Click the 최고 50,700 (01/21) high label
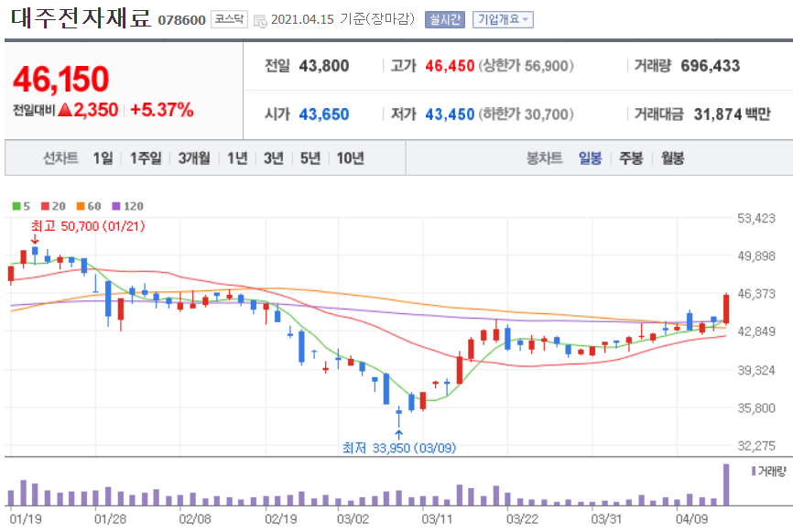Image resolution: width=793 pixels, height=532 pixels. (88, 226)
